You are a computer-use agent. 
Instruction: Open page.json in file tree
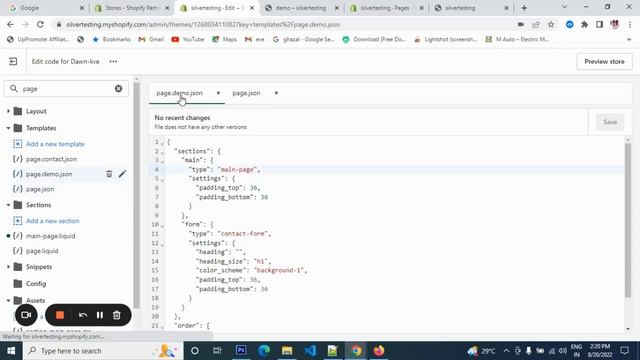tap(40, 189)
